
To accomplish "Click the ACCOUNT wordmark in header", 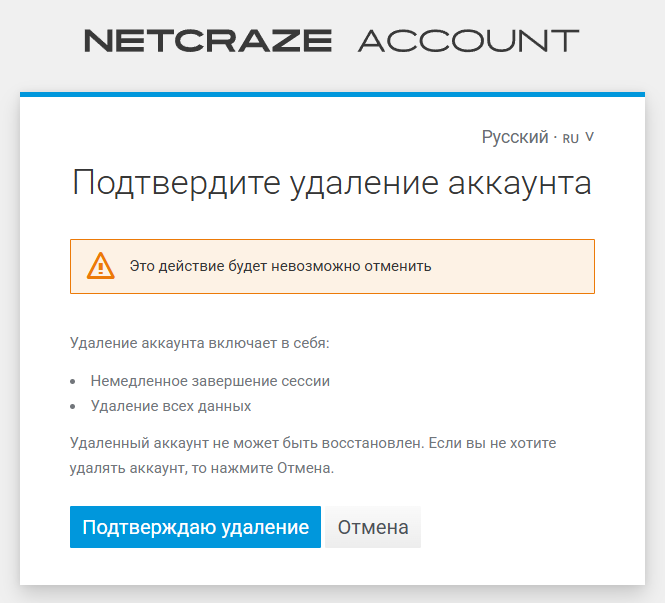I will 468,41.
